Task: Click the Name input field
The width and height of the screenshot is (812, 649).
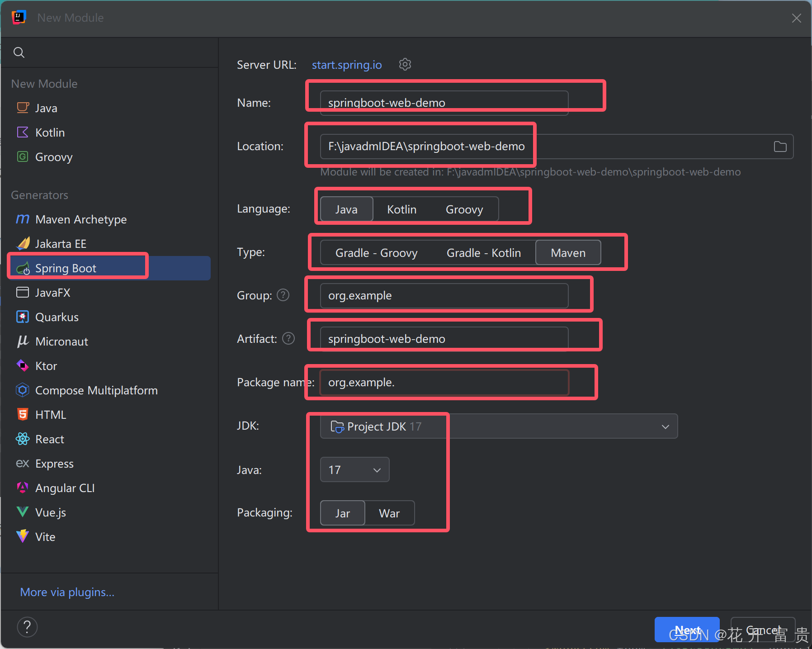Action: pos(444,103)
